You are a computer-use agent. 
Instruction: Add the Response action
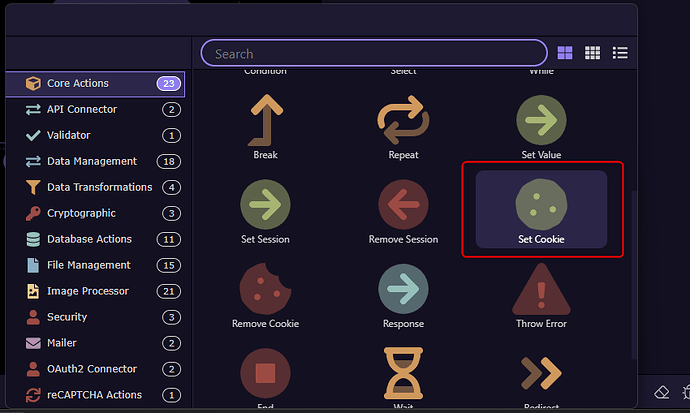pyautogui.click(x=403, y=290)
